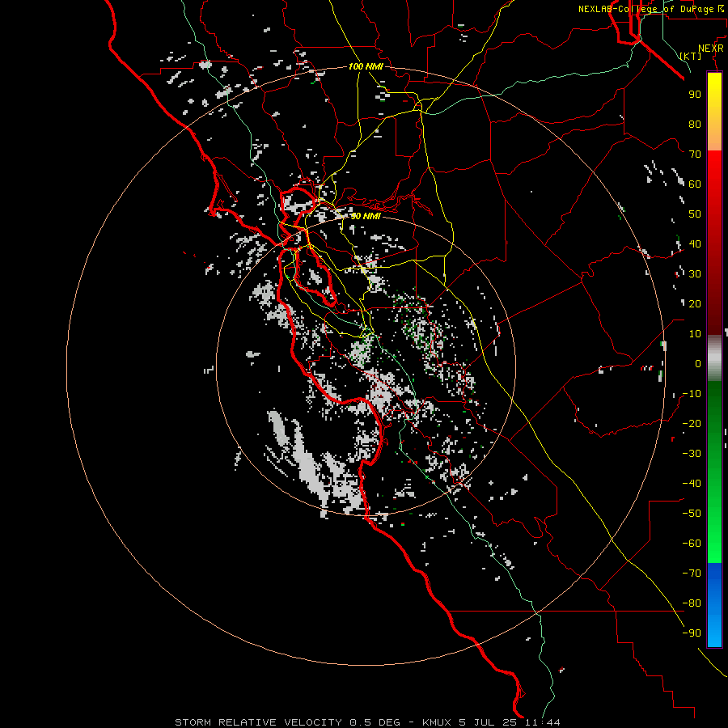Click the -60 scale label
728x728 pixels.
(692, 544)
